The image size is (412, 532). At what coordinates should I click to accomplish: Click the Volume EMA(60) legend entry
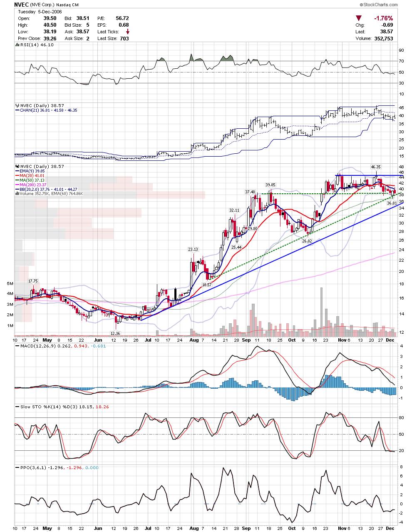50,194
